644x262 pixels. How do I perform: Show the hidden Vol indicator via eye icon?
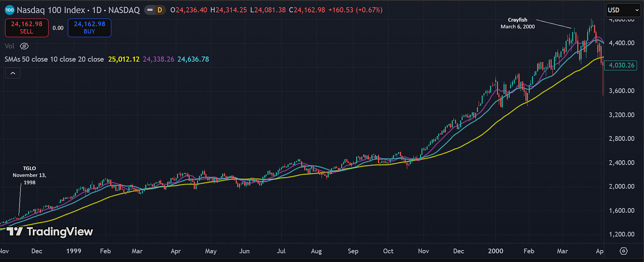point(24,46)
